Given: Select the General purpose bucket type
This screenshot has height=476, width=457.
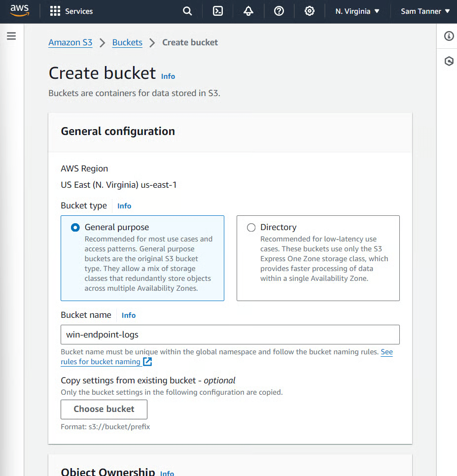Looking at the screenshot, I should tap(75, 227).
